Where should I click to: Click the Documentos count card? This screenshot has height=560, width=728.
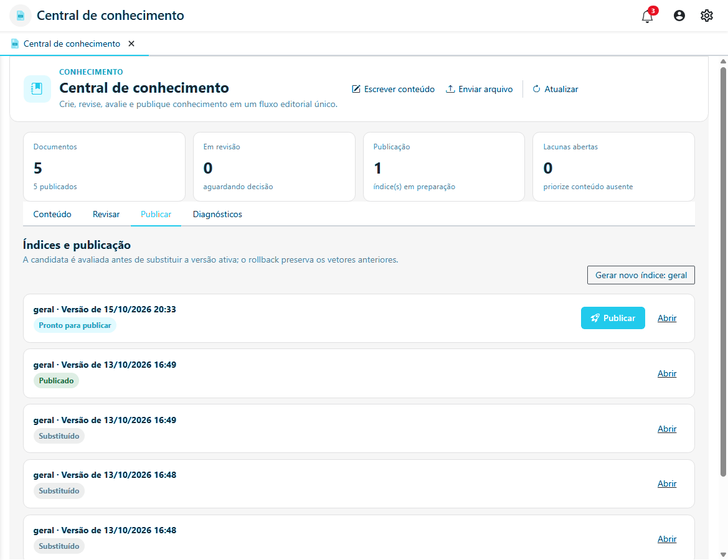tap(104, 167)
